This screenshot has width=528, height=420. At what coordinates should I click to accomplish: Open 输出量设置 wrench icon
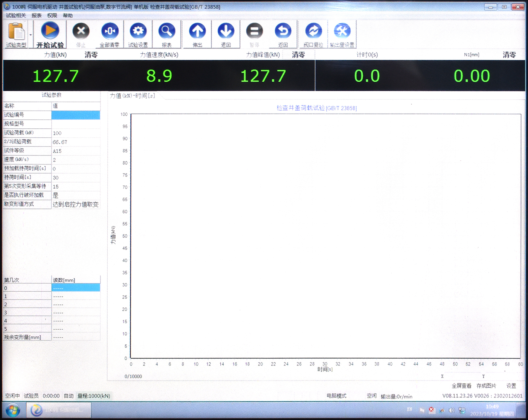(342, 31)
